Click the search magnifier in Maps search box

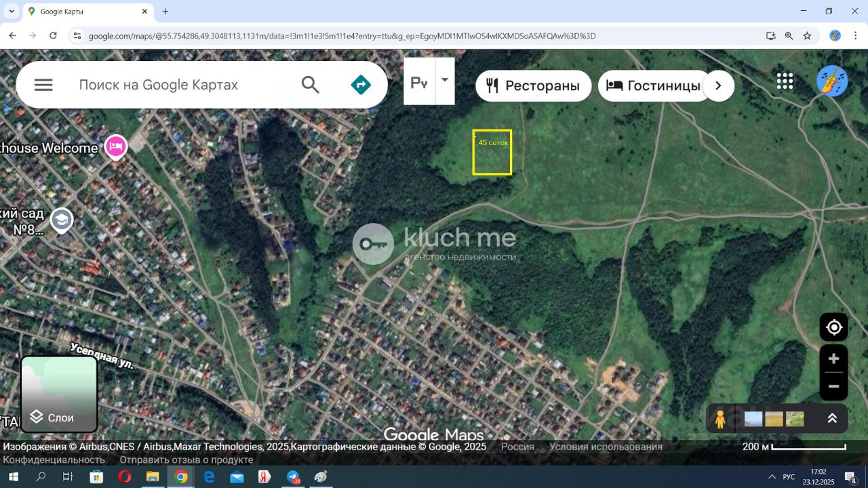point(310,85)
